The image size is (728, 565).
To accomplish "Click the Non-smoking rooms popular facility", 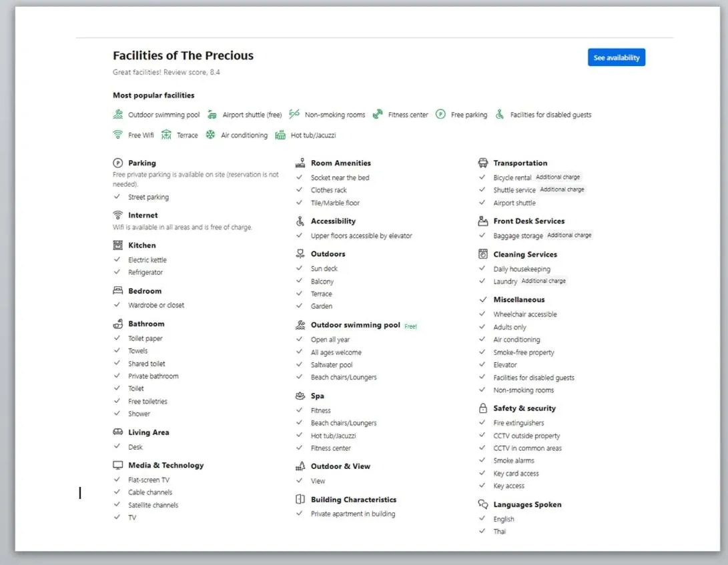I will coord(334,114).
